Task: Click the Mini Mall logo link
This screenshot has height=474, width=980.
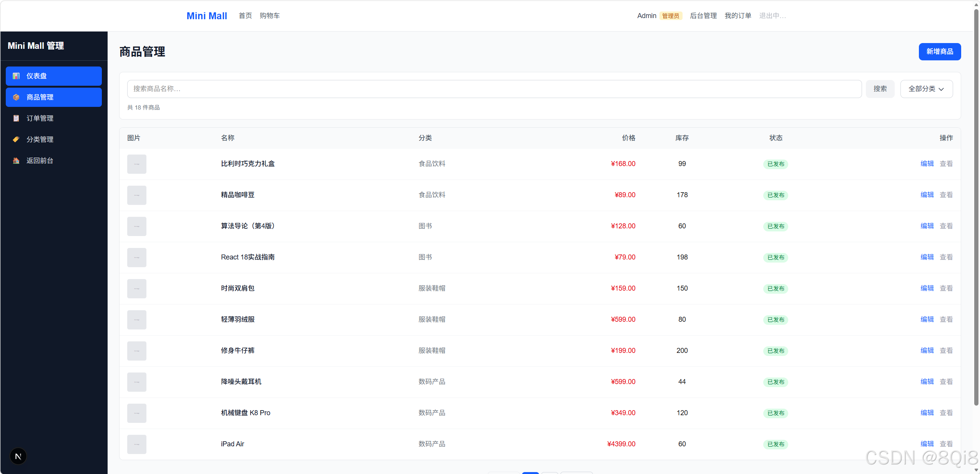Action: (x=207, y=16)
